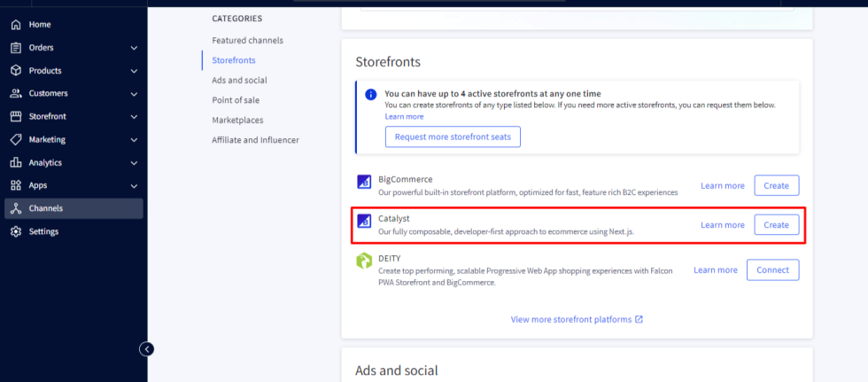This screenshot has height=382, width=868.
Task: Open Learn more link for BigCommerce
Action: pyautogui.click(x=723, y=185)
